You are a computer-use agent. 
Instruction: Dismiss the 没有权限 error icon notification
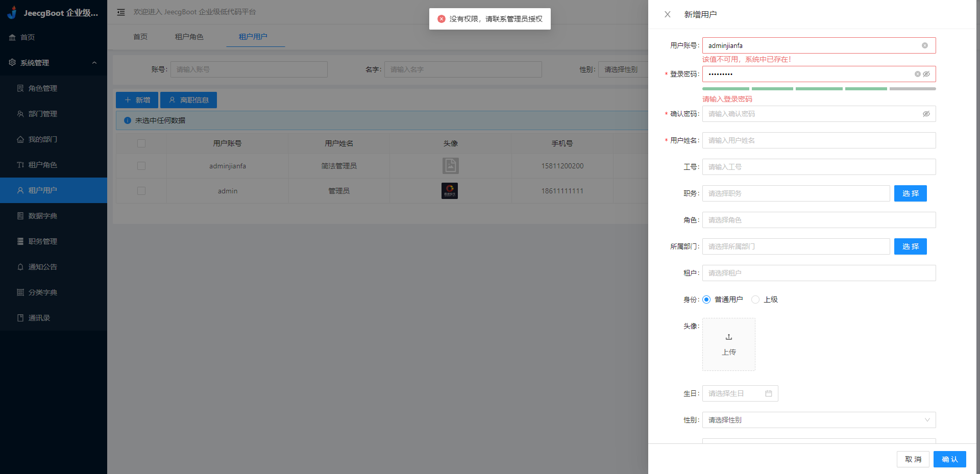click(442, 19)
